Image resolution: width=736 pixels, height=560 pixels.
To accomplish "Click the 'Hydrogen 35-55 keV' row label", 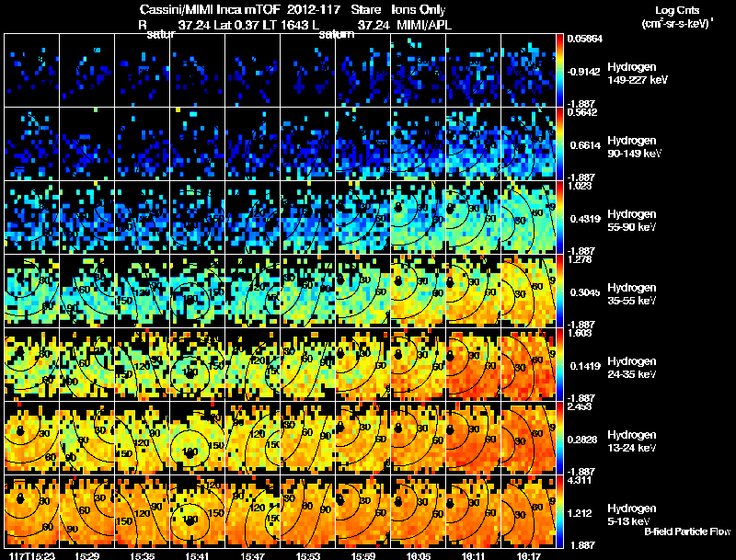I will coord(632,294).
